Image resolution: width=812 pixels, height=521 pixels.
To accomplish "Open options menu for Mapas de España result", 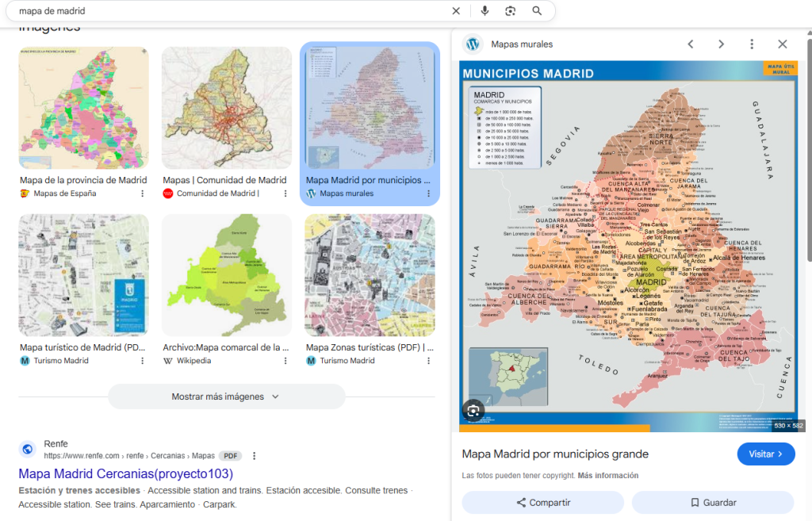I will pos(143,193).
